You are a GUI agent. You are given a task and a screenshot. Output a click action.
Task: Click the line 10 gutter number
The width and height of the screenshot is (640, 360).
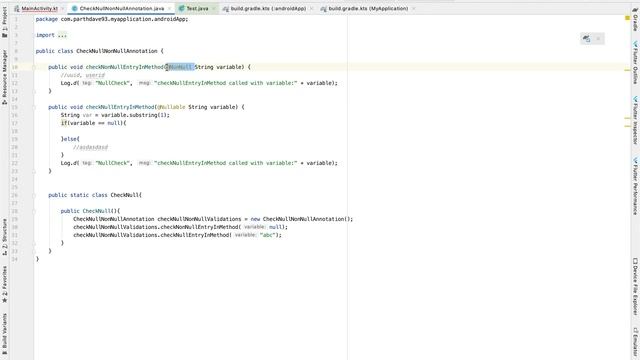(x=15, y=67)
